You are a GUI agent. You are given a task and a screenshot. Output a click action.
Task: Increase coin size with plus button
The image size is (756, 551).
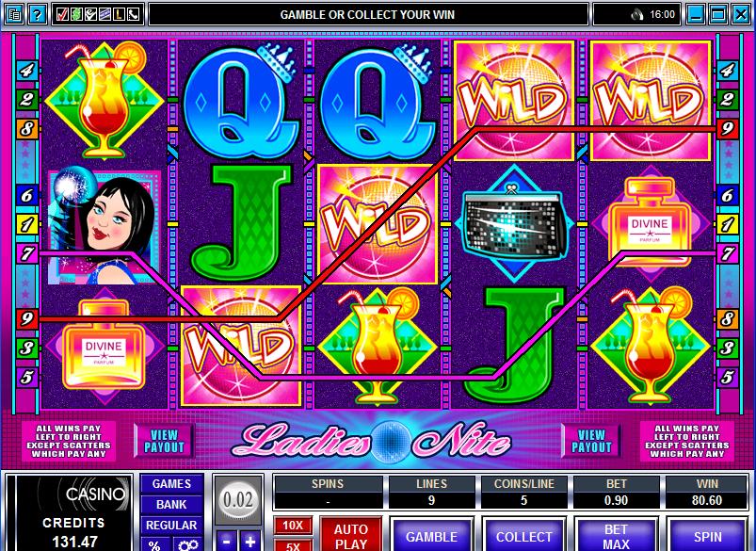click(x=250, y=542)
